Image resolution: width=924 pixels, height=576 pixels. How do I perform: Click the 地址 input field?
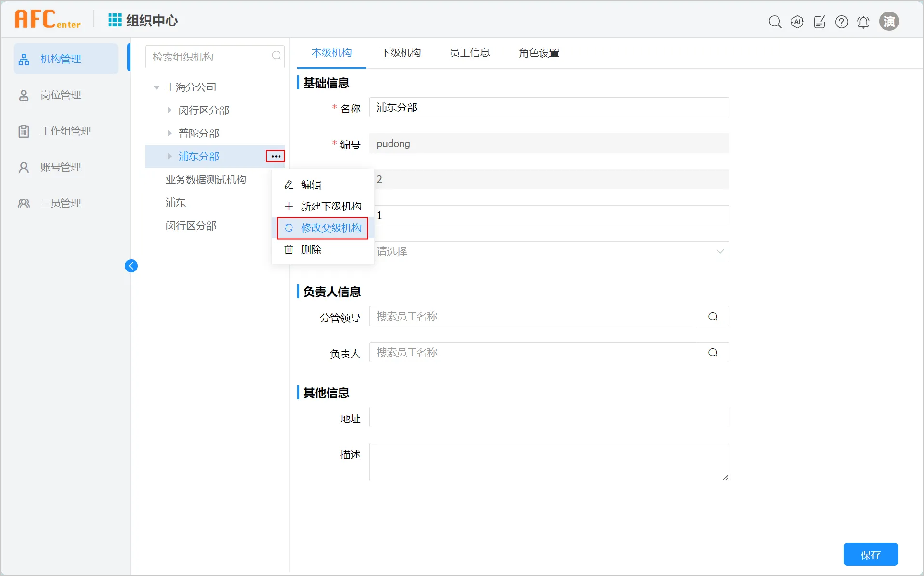pos(549,417)
